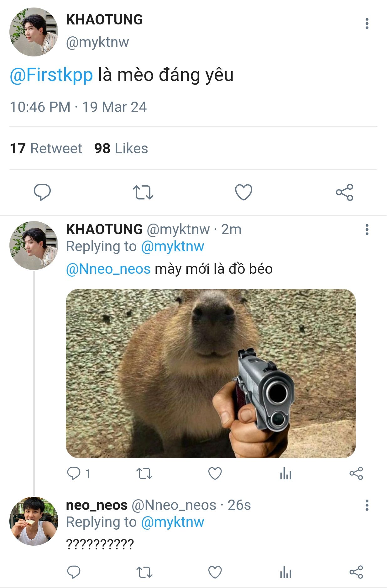Like the capybara reply tweet

click(215, 474)
